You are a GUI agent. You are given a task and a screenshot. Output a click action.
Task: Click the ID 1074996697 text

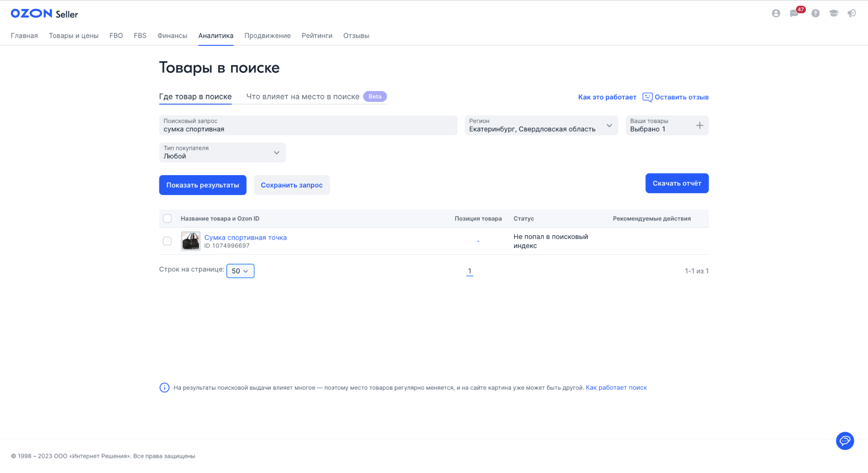coord(227,246)
